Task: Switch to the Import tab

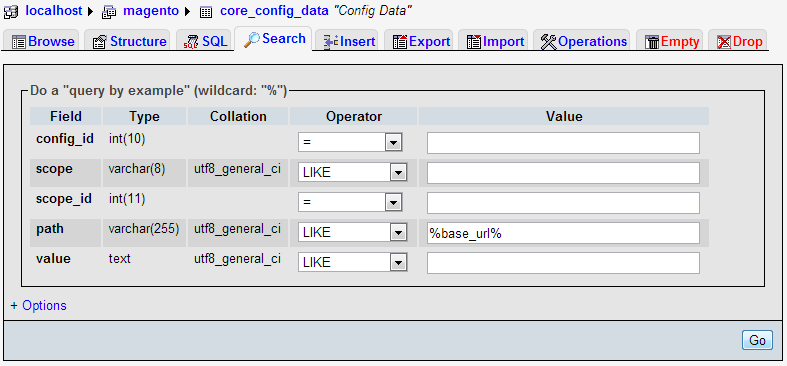Action: click(x=495, y=41)
